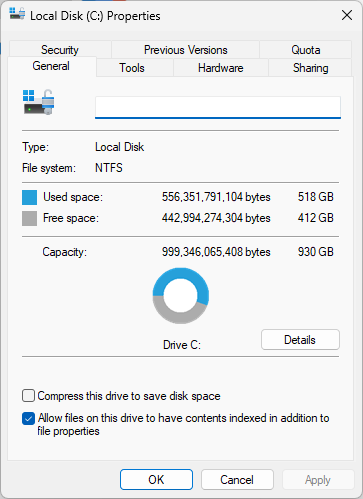Screen dimensions: 363x499
Task: Click the Details button
Action: coord(300,340)
